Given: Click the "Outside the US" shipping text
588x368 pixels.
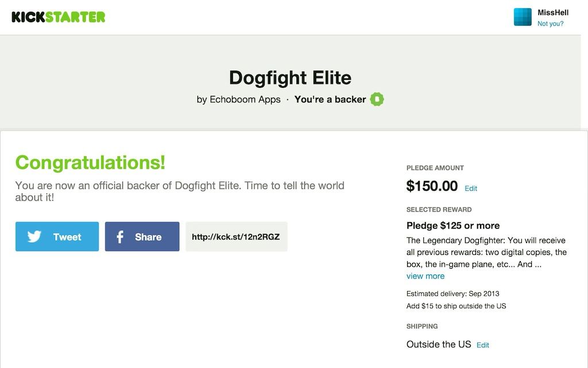Looking at the screenshot, I should 439,344.
